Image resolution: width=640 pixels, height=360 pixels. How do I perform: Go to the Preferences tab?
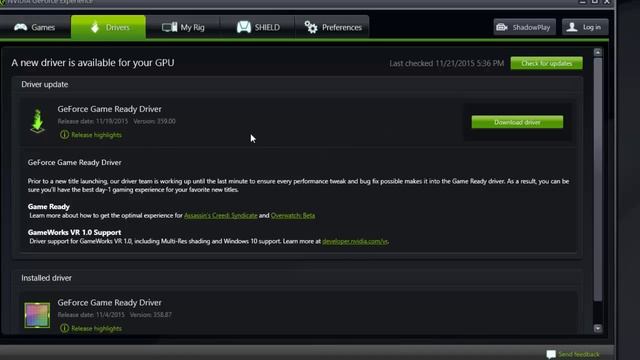pos(332,27)
